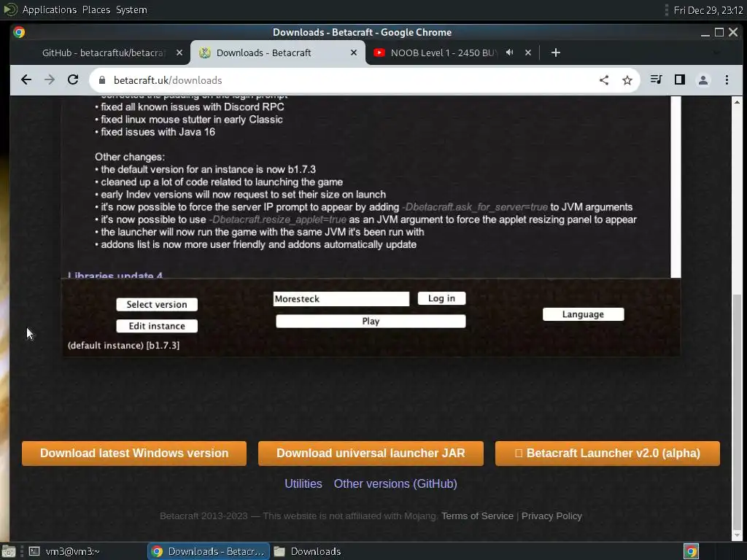This screenshot has width=747, height=560.
Task: Click the Select version button
Action: pyautogui.click(x=157, y=304)
